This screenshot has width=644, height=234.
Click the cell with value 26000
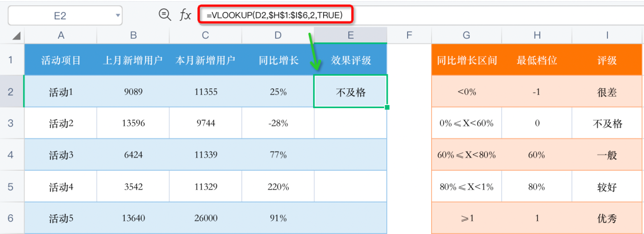pos(206,218)
